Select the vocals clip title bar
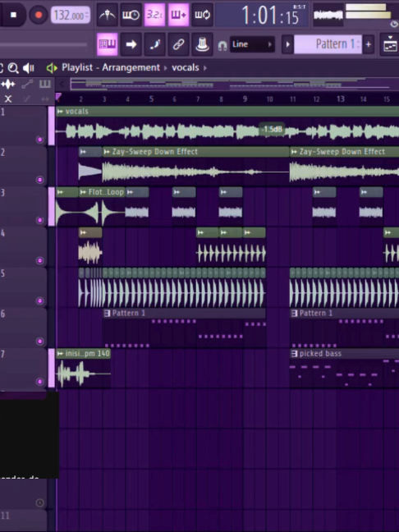Image resolution: width=399 pixels, height=532 pixels. coord(227,112)
